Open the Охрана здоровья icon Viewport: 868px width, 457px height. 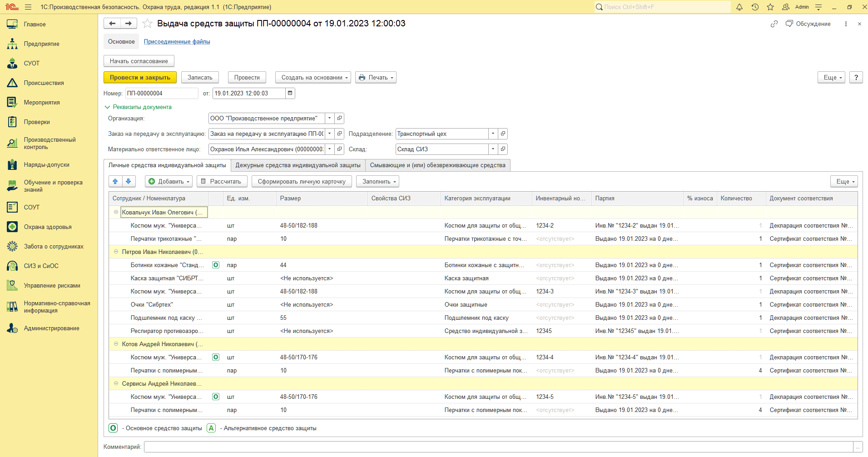tap(12, 227)
